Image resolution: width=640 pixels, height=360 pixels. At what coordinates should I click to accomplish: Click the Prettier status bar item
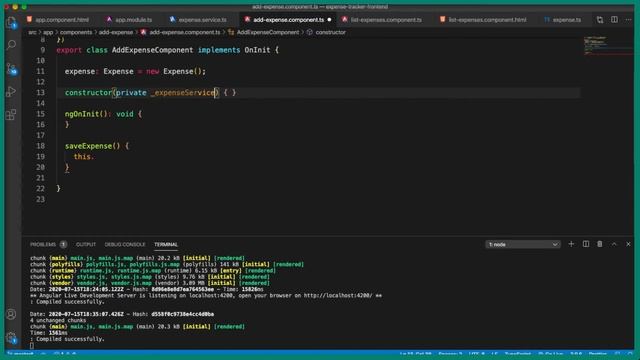pos(598,354)
